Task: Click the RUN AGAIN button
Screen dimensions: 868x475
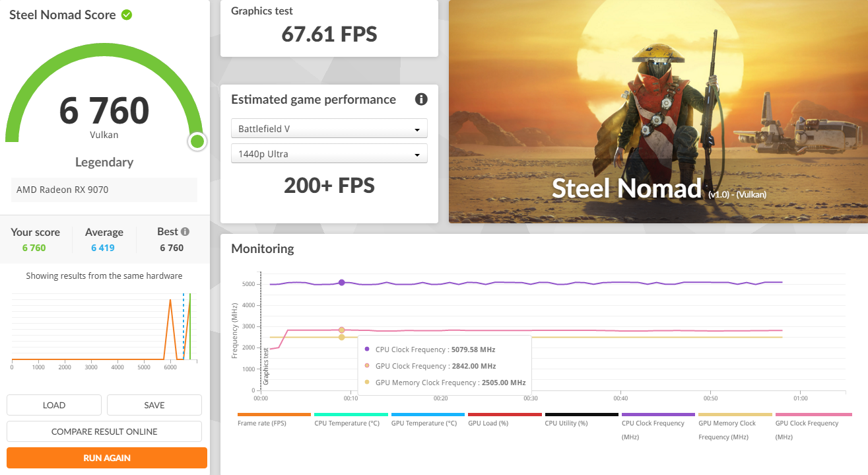Action: tap(106, 457)
